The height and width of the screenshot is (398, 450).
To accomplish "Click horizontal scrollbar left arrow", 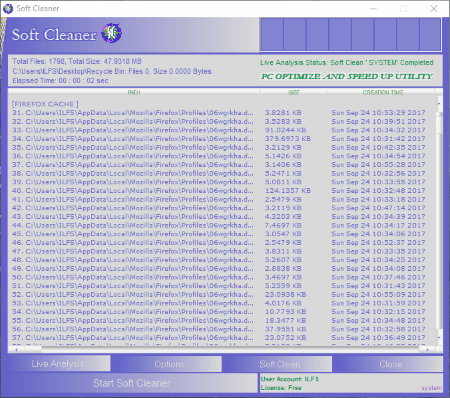I will 16,349.
